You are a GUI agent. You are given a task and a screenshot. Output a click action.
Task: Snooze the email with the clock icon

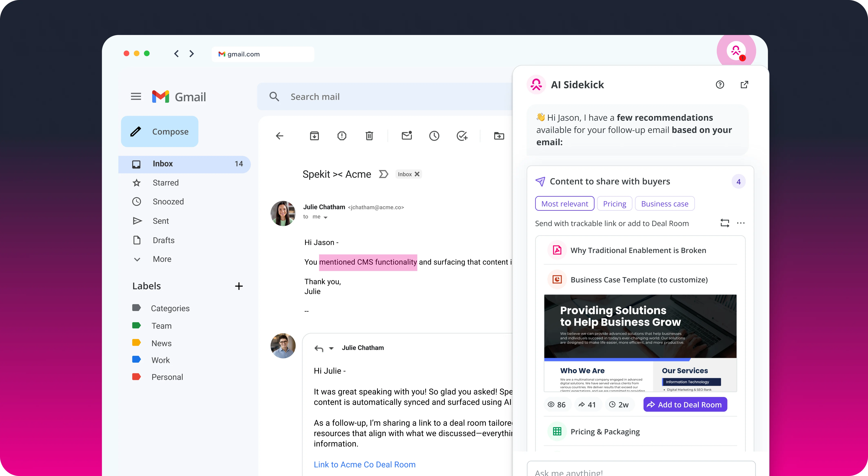pos(434,136)
